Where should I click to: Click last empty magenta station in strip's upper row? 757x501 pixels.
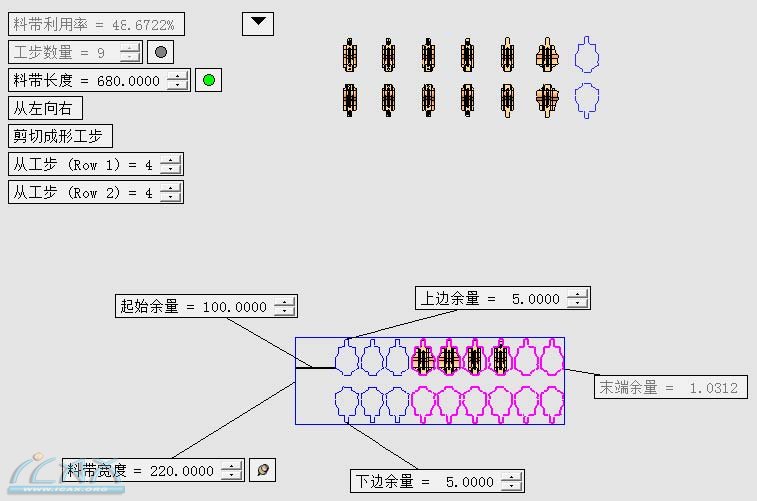pyautogui.click(x=552, y=357)
